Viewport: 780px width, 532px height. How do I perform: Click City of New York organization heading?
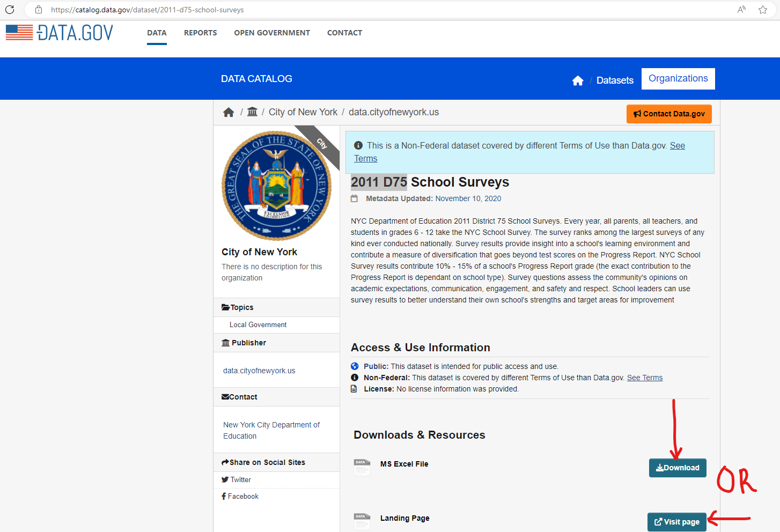point(259,252)
